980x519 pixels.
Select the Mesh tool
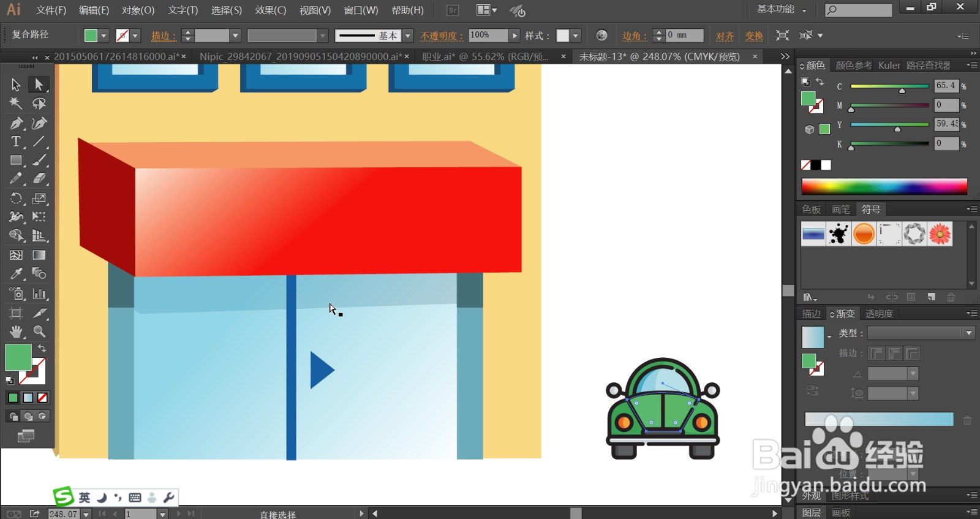pos(16,255)
